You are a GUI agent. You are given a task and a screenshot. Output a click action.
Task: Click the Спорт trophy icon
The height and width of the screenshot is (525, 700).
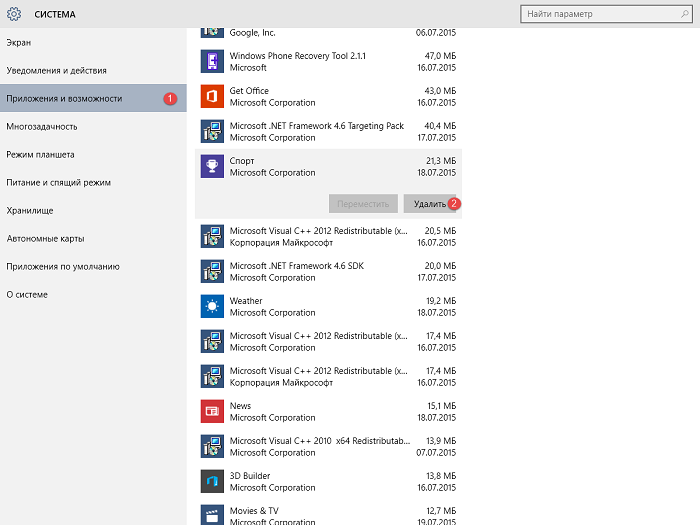(x=212, y=166)
